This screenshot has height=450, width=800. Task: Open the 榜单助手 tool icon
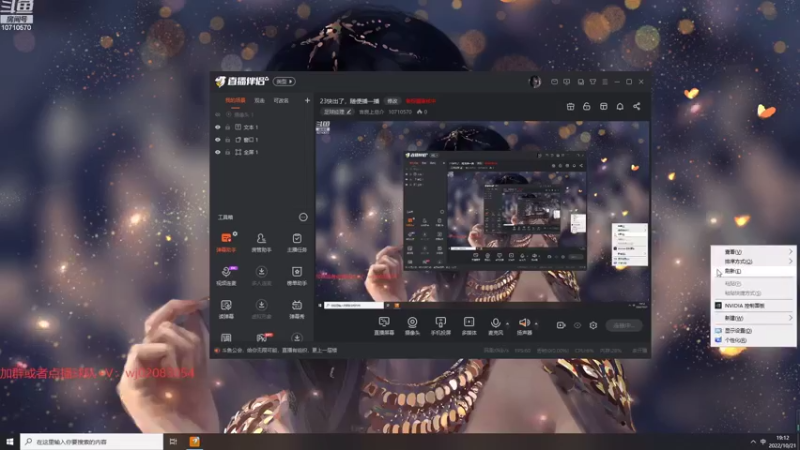point(296,276)
